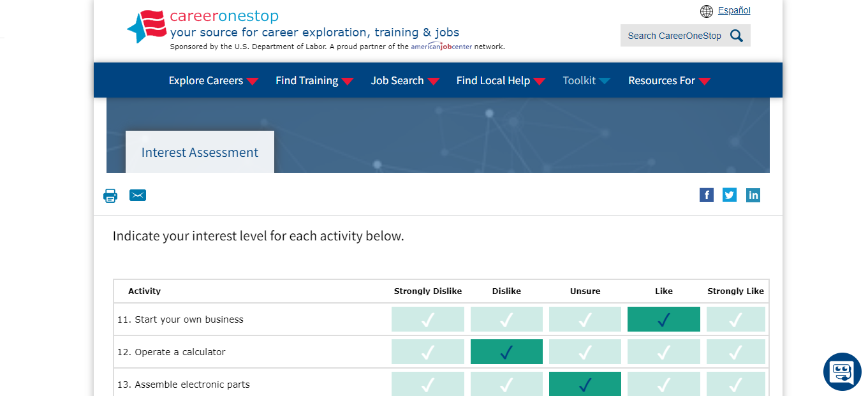The height and width of the screenshot is (396, 868).
Task: Open the Find Training dropdown
Action: click(314, 80)
